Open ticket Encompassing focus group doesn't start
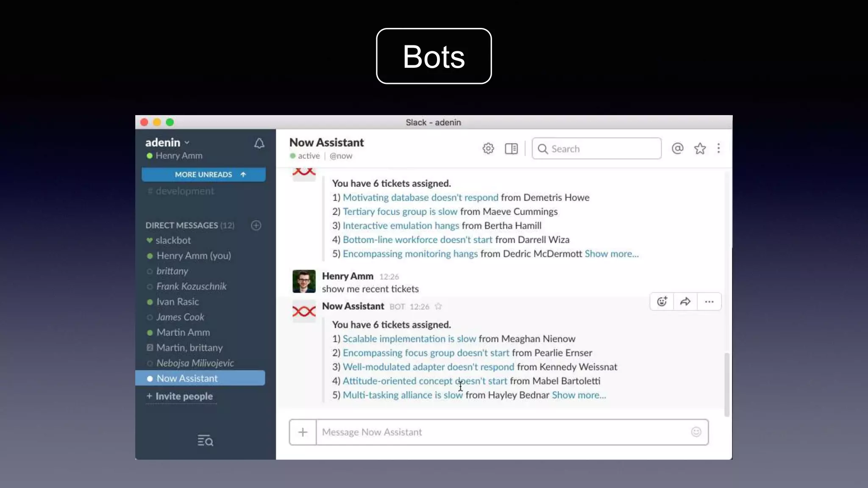The image size is (868, 488). click(x=426, y=353)
